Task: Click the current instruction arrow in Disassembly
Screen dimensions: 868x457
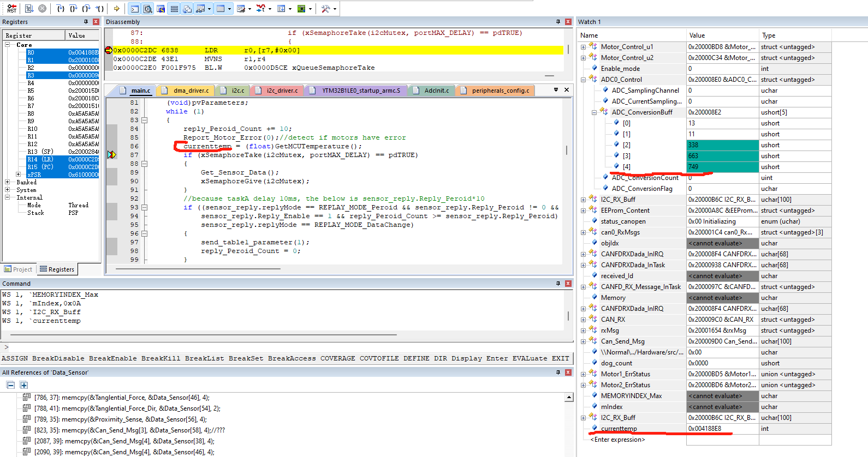Action: point(108,50)
